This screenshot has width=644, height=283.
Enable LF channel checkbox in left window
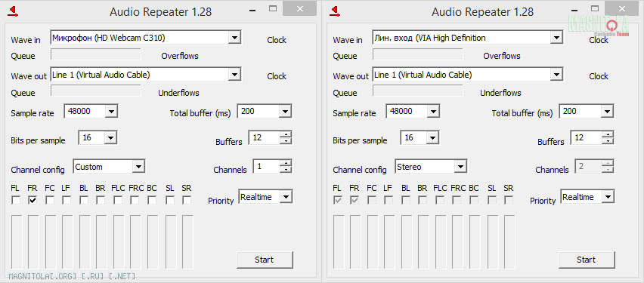pyautogui.click(x=67, y=201)
